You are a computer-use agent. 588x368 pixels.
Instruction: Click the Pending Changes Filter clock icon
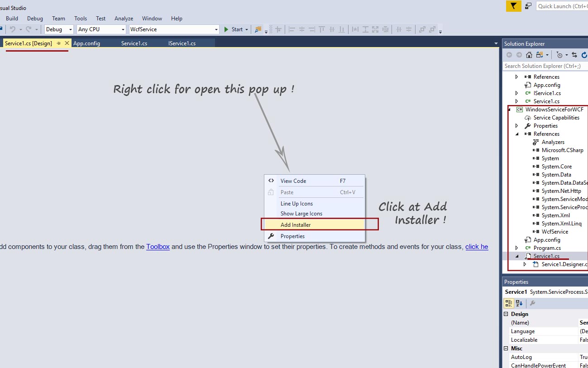coord(560,55)
